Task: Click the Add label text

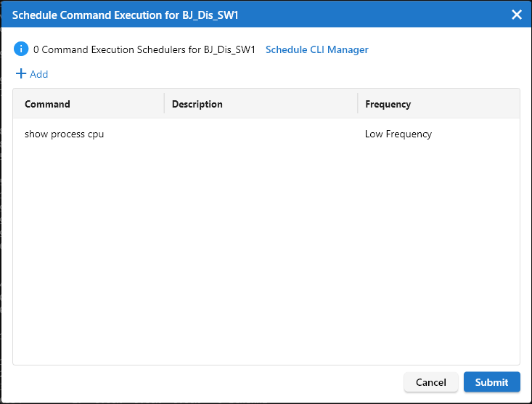Action: tap(39, 74)
